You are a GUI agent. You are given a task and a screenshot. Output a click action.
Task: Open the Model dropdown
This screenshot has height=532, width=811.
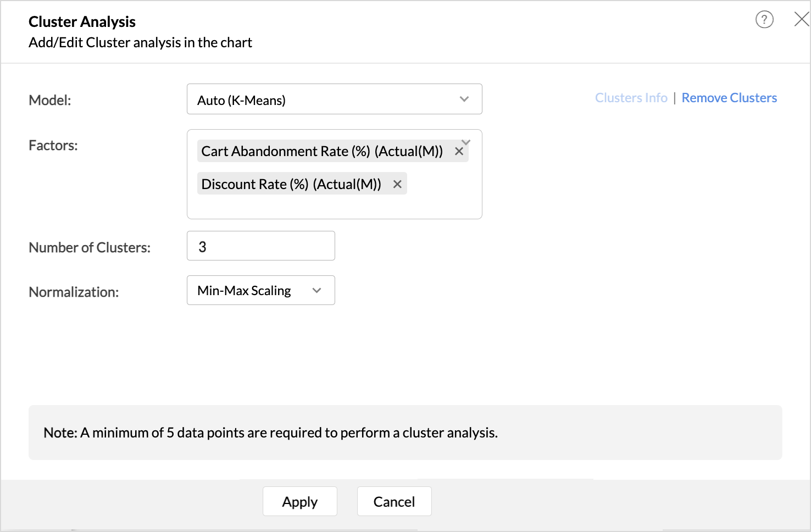(x=334, y=99)
